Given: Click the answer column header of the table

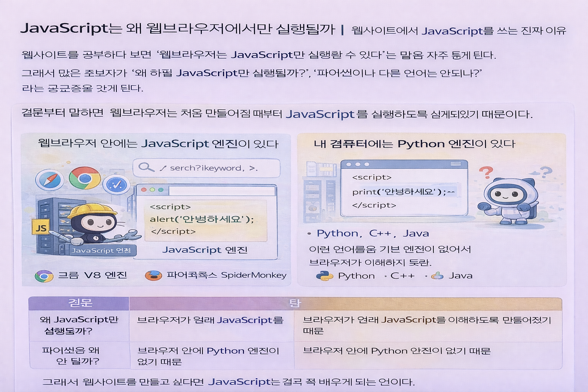Looking at the screenshot, I should coord(346,303).
